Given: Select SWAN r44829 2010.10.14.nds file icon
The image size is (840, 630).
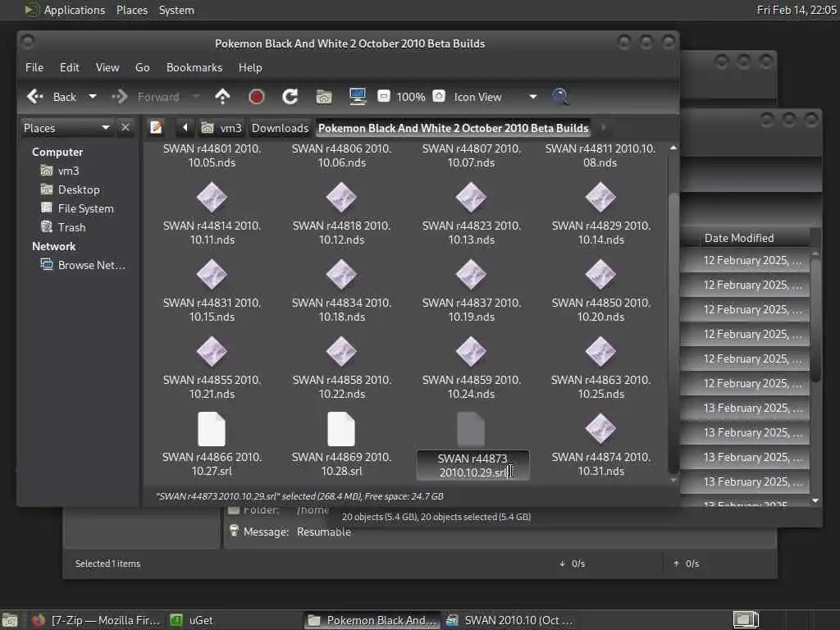Looking at the screenshot, I should pyautogui.click(x=601, y=198).
